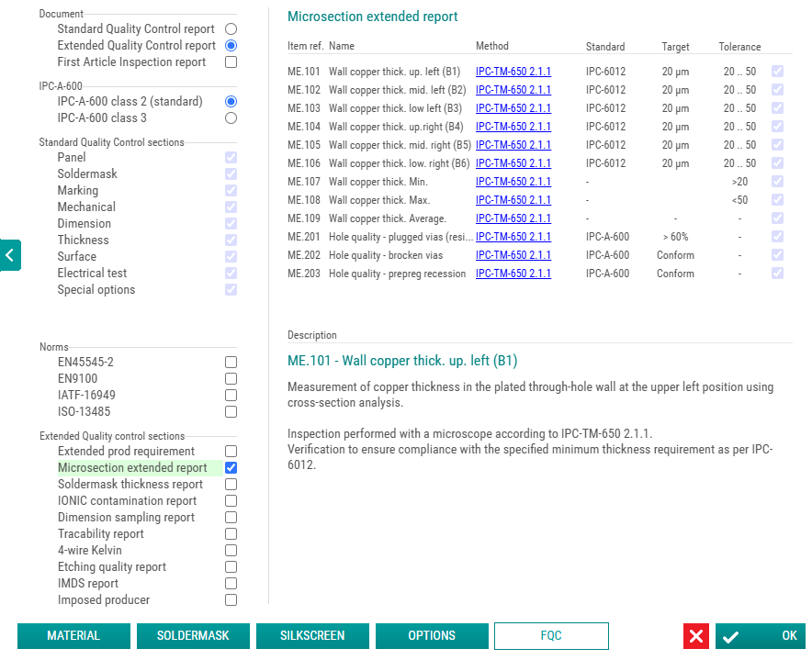The width and height of the screenshot is (812, 660).
Task: Check Etching quality report box
Action: (x=231, y=567)
